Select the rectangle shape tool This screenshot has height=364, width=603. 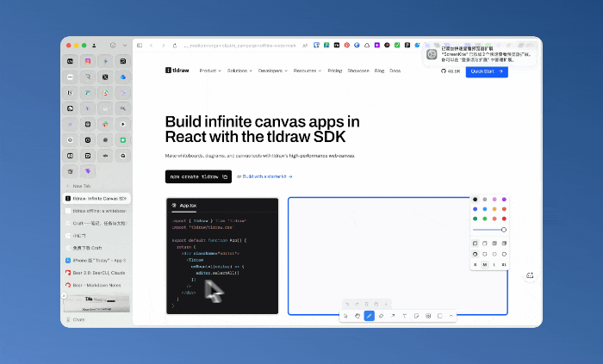439,316
